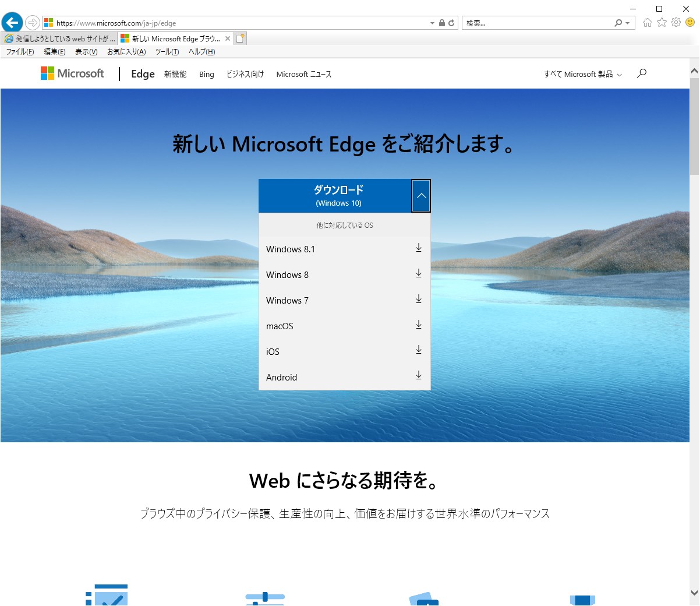Minimize the browser window
Viewport: 700px width, 606px height.
pyautogui.click(x=633, y=8)
